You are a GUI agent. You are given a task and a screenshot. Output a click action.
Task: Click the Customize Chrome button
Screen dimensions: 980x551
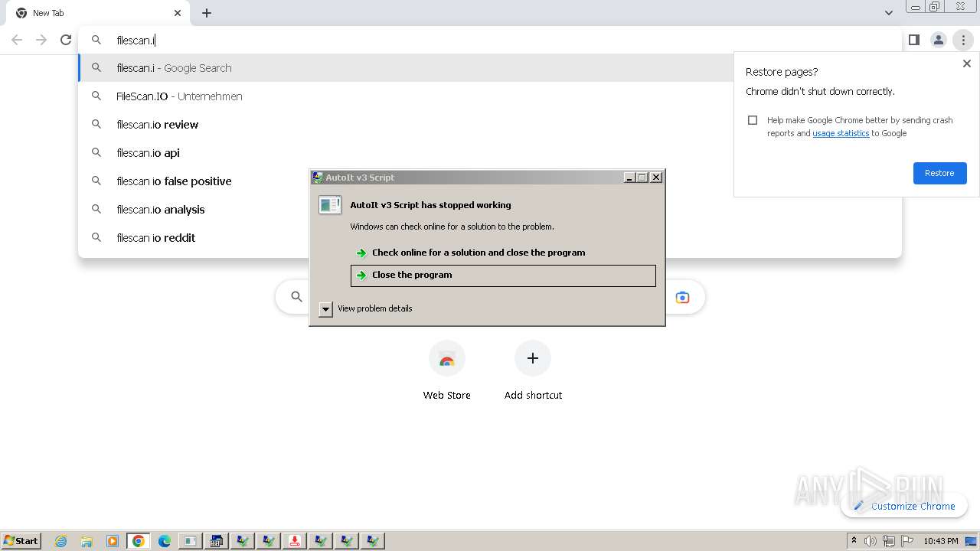tap(904, 506)
